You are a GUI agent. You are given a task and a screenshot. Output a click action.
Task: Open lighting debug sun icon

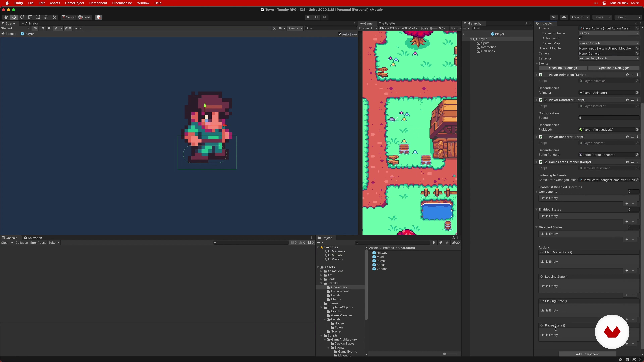click(x=554, y=17)
